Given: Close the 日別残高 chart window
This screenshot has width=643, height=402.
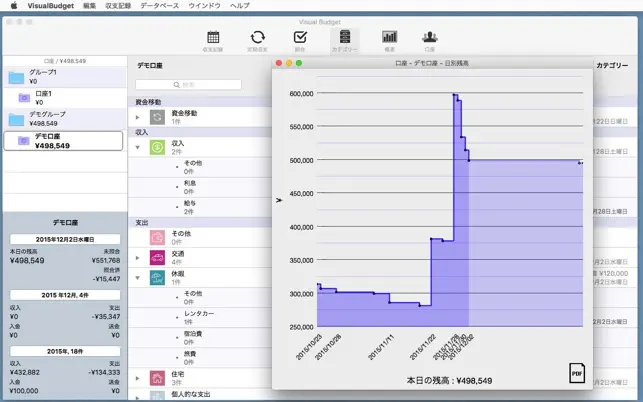Looking at the screenshot, I should point(279,63).
